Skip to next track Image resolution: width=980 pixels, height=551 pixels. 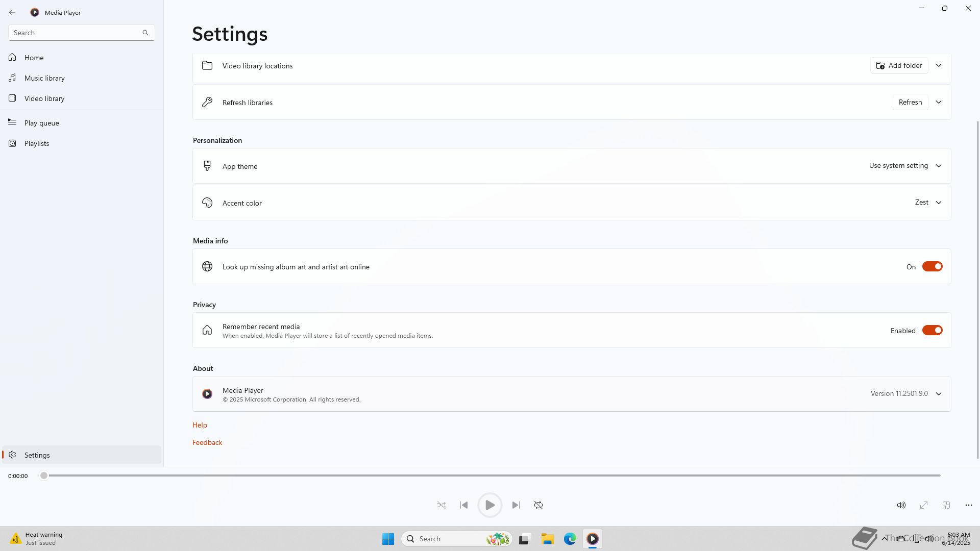[516, 505]
